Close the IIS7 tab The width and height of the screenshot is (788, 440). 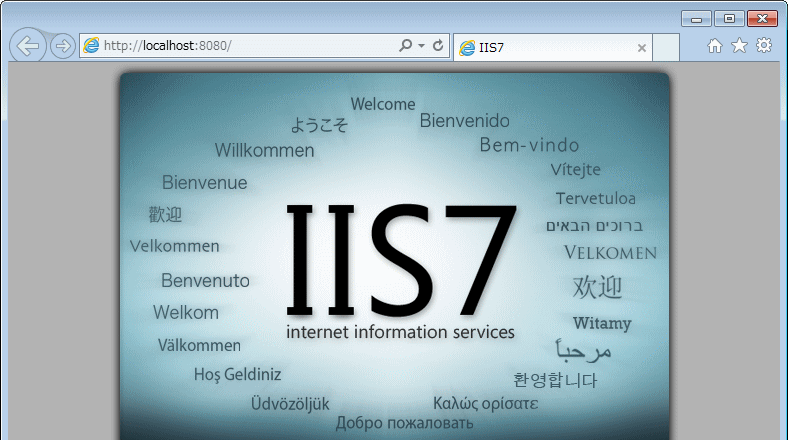[642, 48]
